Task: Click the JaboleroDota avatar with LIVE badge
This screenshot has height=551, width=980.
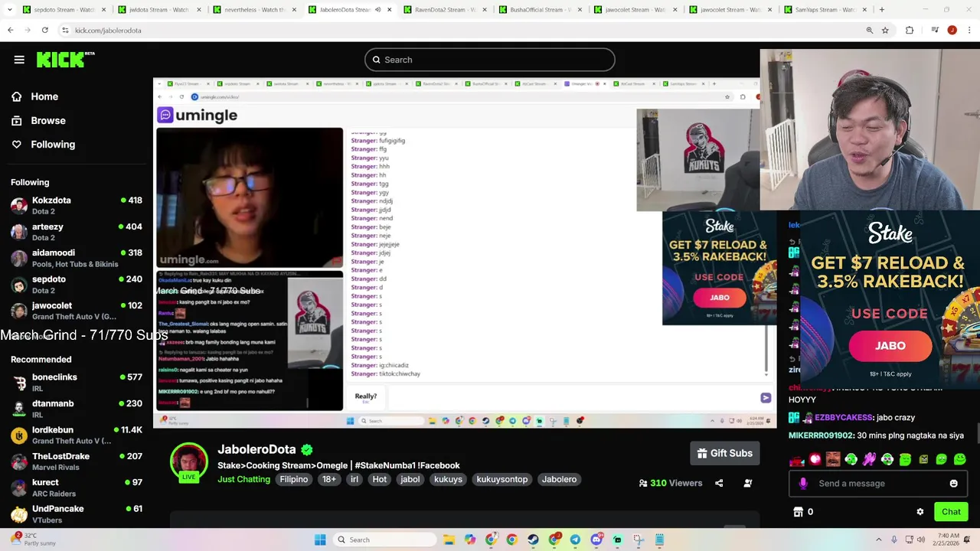Action: point(188,463)
